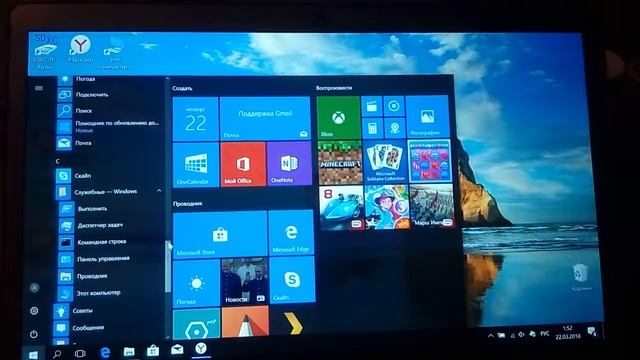Open the Погода weather tile
Image resolution: width=640 pixels, height=360 pixels.
tap(196, 283)
